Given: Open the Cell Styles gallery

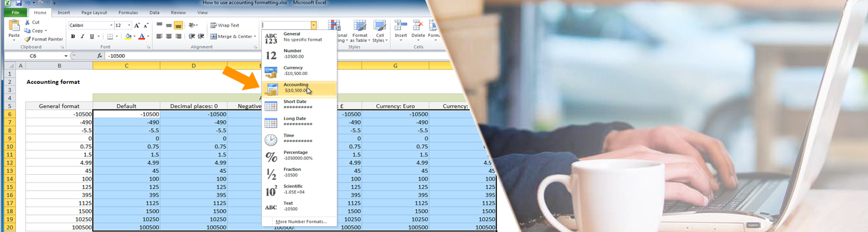Looking at the screenshot, I should [379, 32].
